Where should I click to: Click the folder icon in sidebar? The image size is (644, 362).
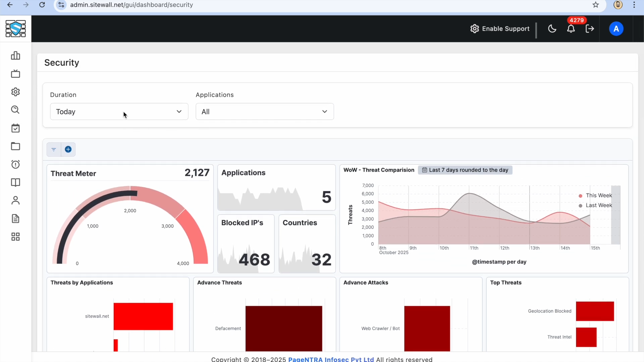pos(15,146)
